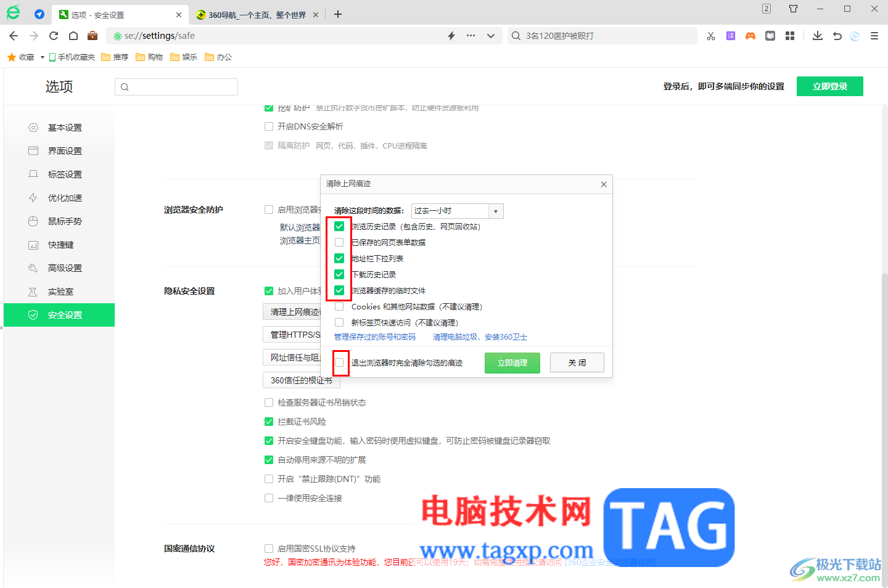Click the 立即登录 green button
The width and height of the screenshot is (888, 588).
click(829, 86)
